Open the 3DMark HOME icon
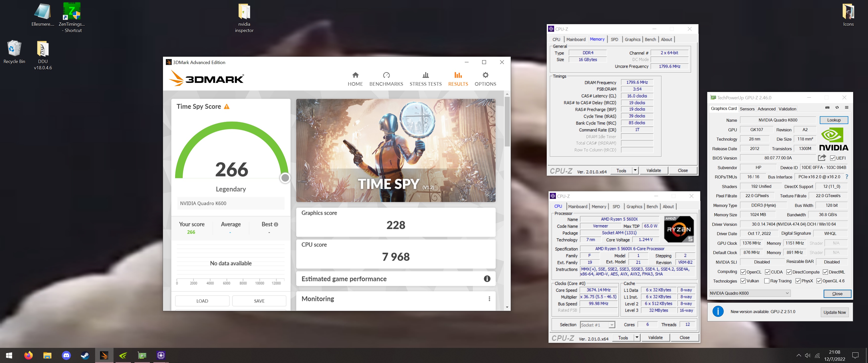Image resolution: width=868 pixels, height=363 pixels. point(355,75)
